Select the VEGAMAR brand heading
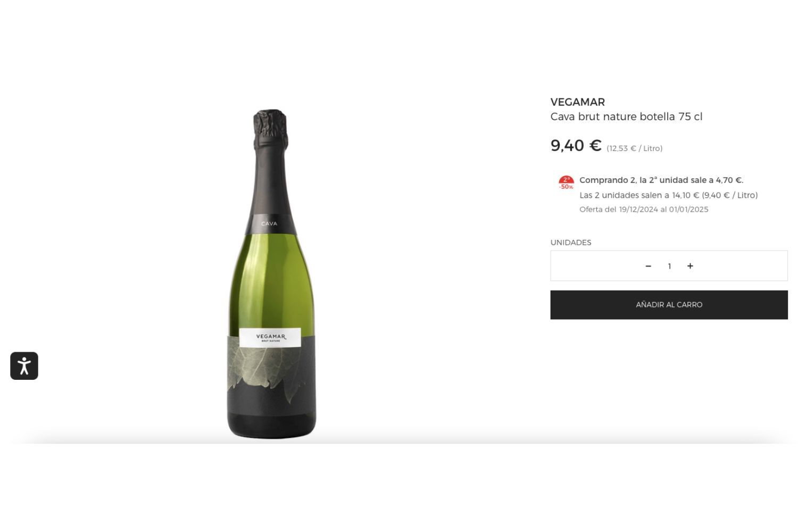 577,102
